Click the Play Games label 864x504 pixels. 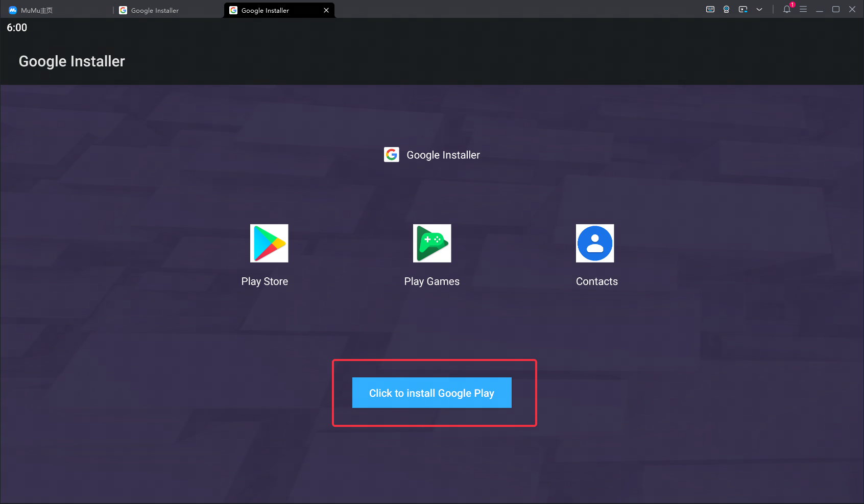(432, 281)
